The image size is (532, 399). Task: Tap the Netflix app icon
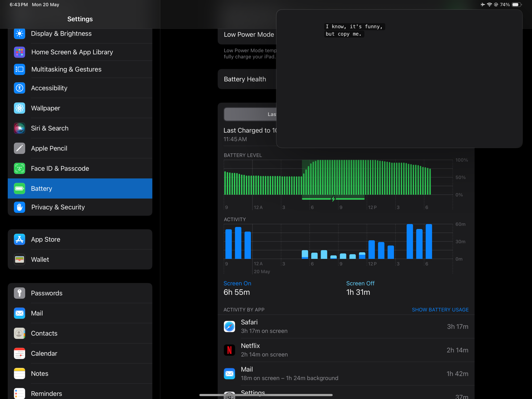(x=229, y=350)
